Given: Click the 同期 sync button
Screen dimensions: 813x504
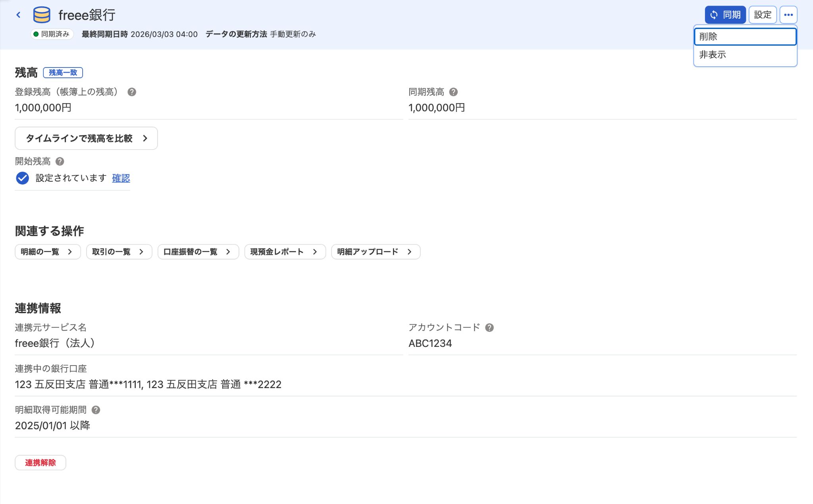Looking at the screenshot, I should pyautogui.click(x=725, y=15).
